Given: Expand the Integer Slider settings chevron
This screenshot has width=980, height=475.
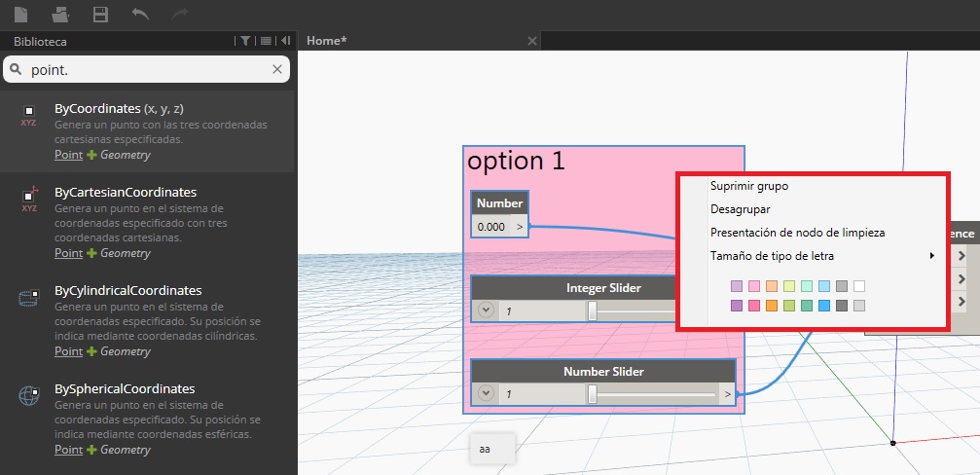Looking at the screenshot, I should (x=487, y=311).
